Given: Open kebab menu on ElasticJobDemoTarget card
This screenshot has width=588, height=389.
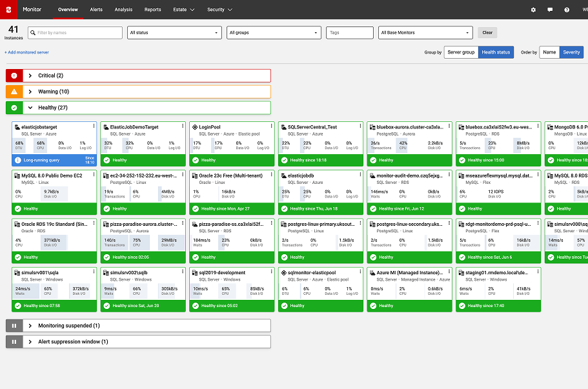Looking at the screenshot, I should click(183, 126).
